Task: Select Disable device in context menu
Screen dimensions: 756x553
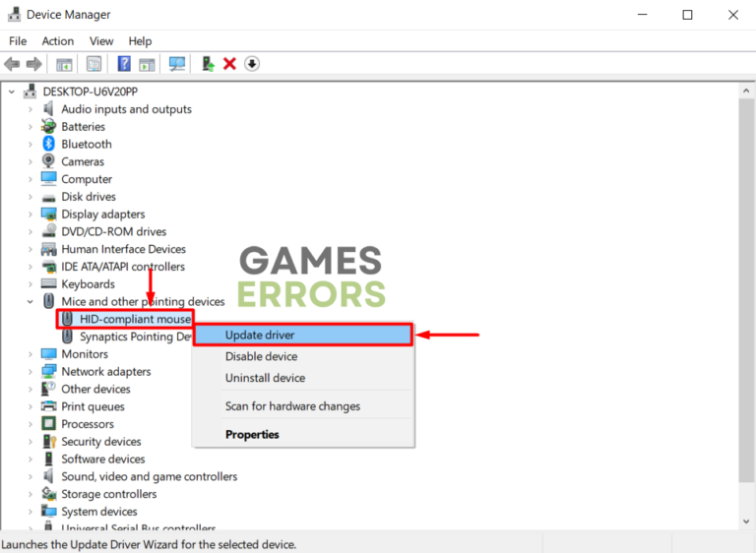Action: 261,356
